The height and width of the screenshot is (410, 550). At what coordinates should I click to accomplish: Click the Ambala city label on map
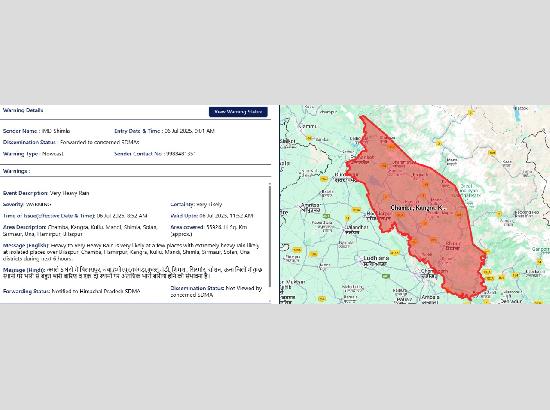point(430,299)
